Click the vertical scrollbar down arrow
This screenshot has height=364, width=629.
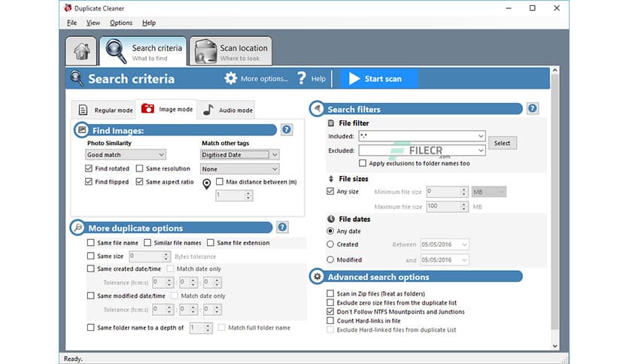coord(555,346)
